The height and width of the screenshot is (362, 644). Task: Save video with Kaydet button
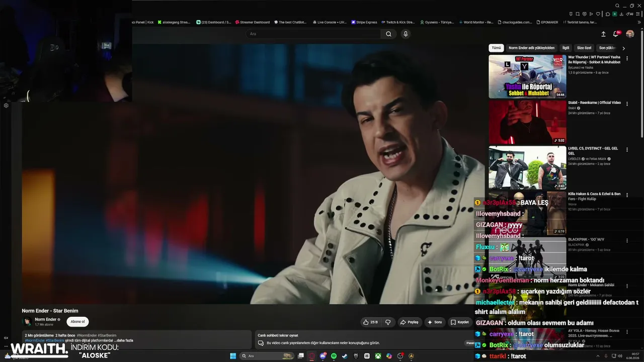[460, 322]
